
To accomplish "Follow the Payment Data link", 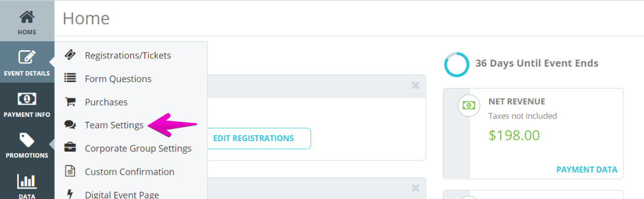I will coord(587,170).
